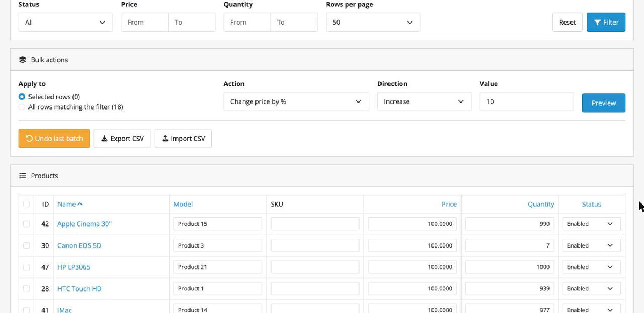Select the 'Selected rows (0)' radio option
The image size is (644, 313).
[22, 97]
